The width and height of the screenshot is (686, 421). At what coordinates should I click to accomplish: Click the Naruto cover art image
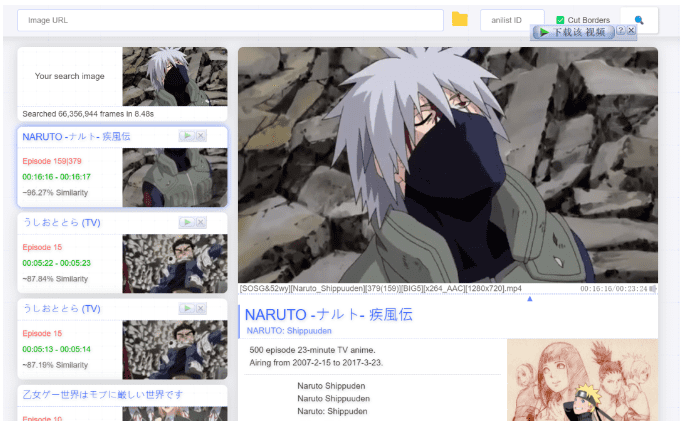click(x=582, y=380)
